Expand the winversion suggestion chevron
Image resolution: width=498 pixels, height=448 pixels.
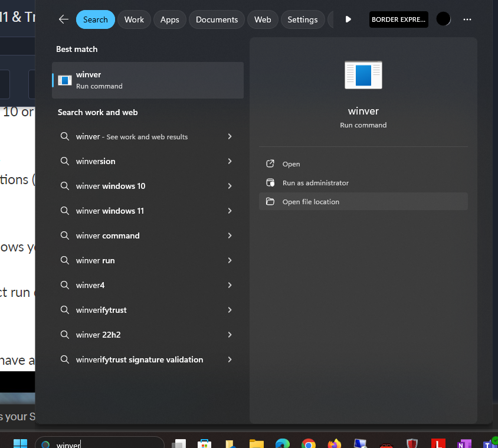(x=230, y=161)
